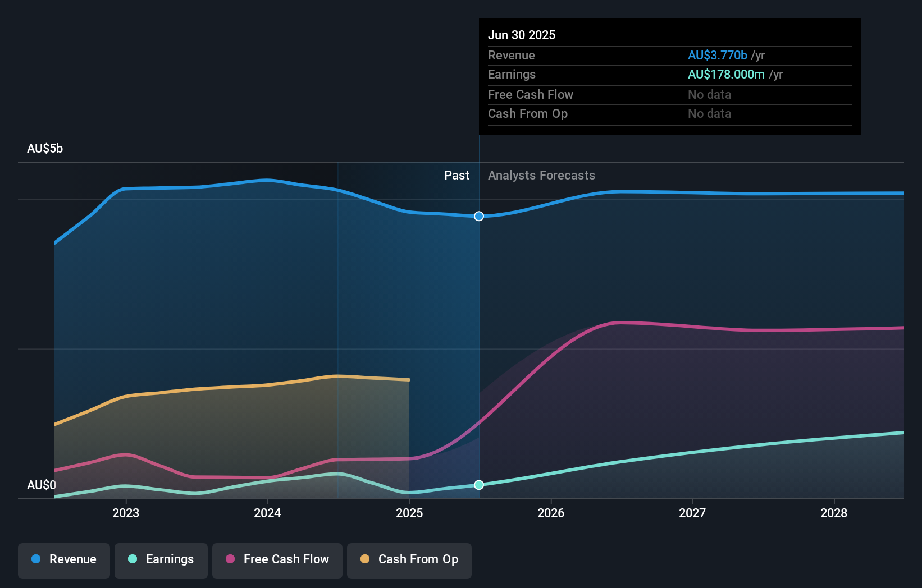Screen dimensions: 922x588
Task: Click the AU$178.000m Earnings value in tooltip
Action: pyautogui.click(x=726, y=74)
